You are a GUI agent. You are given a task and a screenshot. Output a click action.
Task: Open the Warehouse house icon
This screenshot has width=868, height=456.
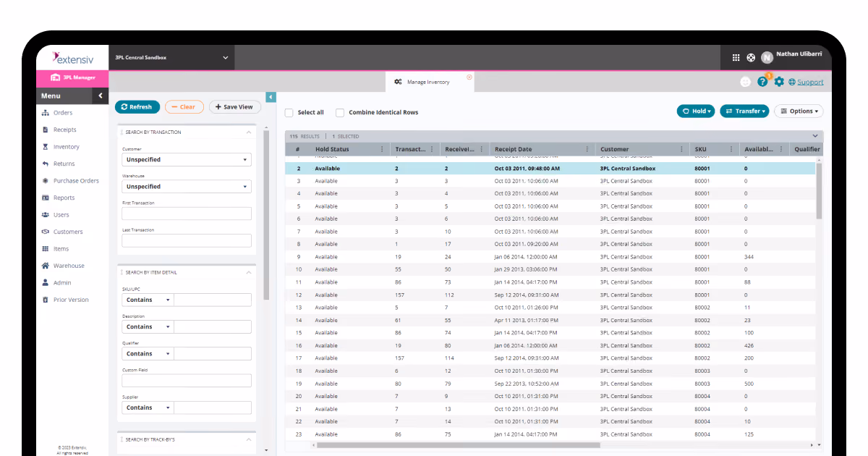(46, 266)
